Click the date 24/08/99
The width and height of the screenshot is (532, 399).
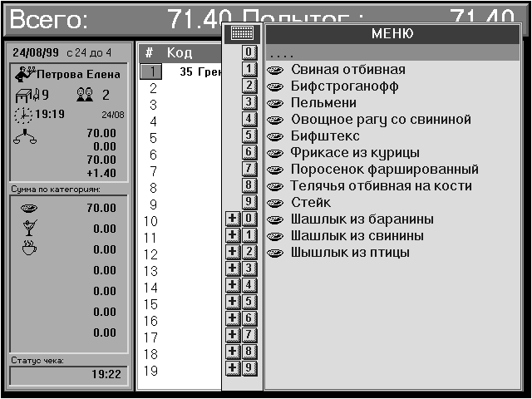[36, 53]
